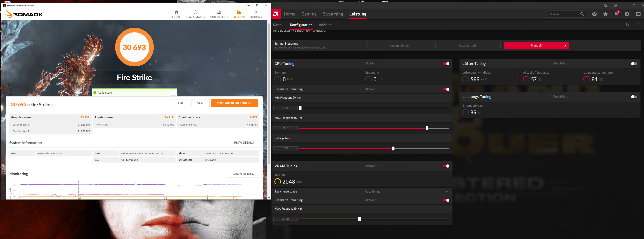
Task: Enable the Lüfter-Tuning toggle
Action: [x=634, y=64]
